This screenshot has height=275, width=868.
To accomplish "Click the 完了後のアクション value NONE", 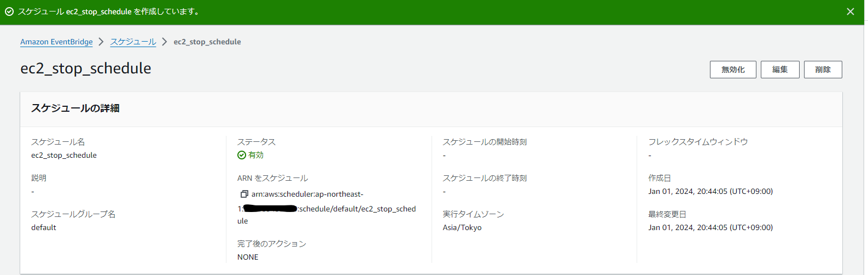I will click(x=248, y=257).
